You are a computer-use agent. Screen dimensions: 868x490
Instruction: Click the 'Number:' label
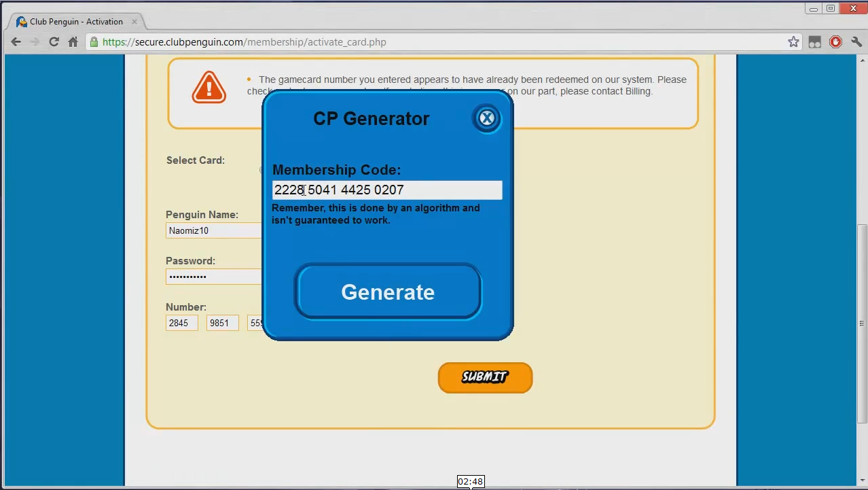(x=186, y=307)
